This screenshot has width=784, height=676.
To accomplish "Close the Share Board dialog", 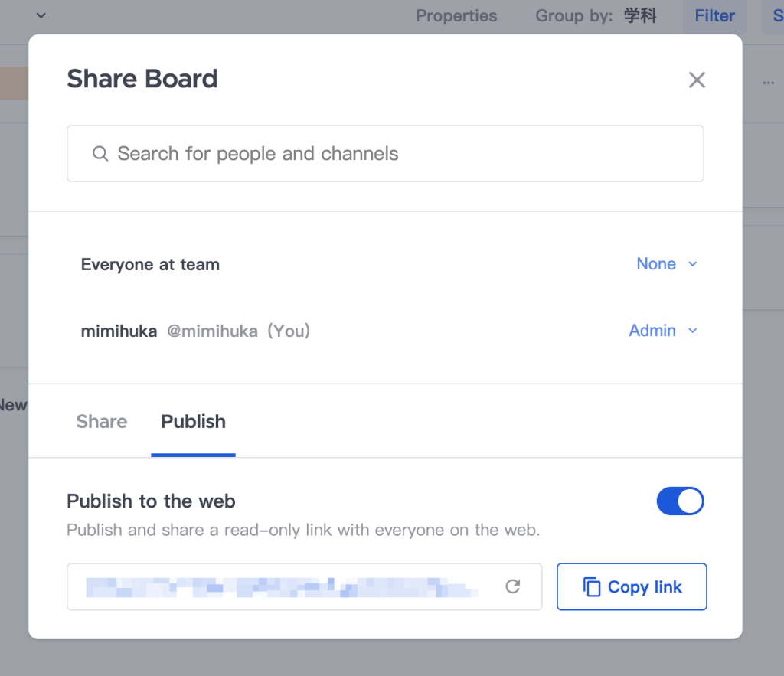I will 696,80.
